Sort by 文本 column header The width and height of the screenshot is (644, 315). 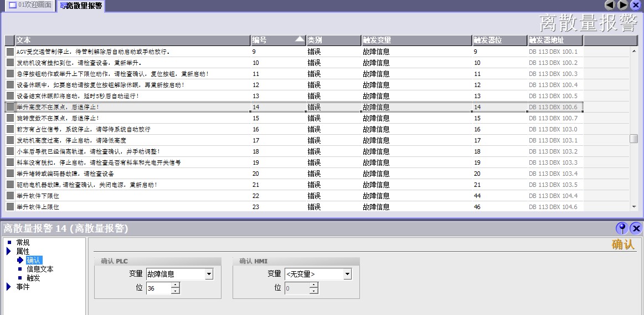pyautogui.click(x=133, y=40)
